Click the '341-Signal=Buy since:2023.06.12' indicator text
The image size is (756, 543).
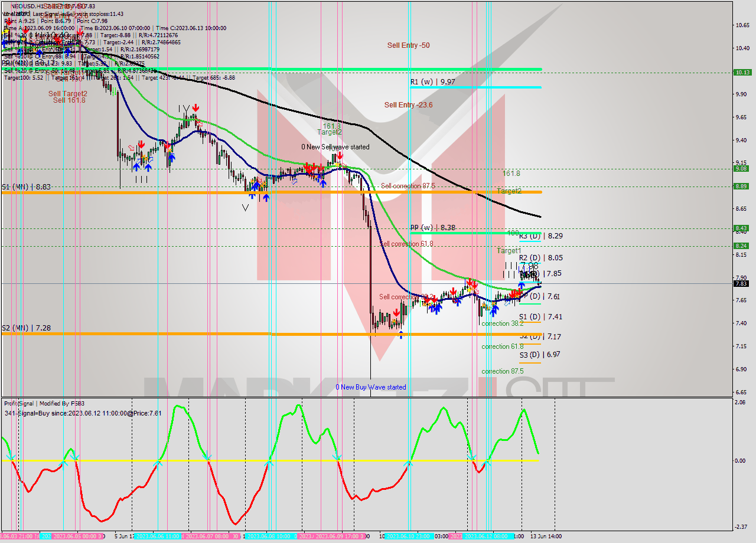point(83,413)
